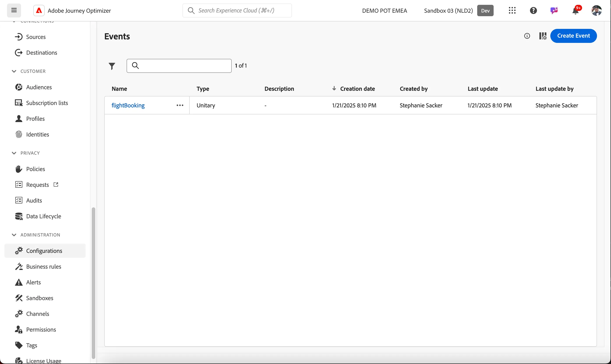
Task: Focus the Search Experience Cloud field
Action: pos(237,10)
